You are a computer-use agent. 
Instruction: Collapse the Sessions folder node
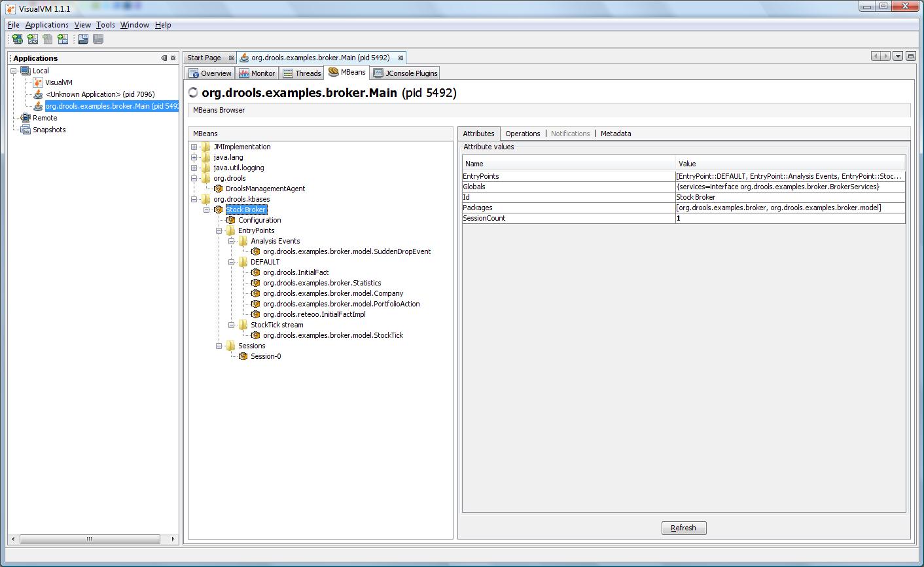click(x=219, y=346)
